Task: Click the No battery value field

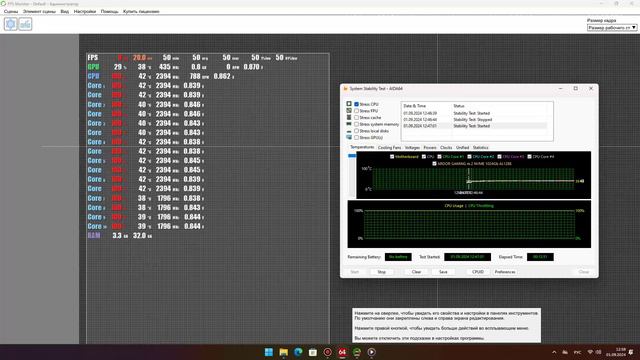Action: (398, 257)
